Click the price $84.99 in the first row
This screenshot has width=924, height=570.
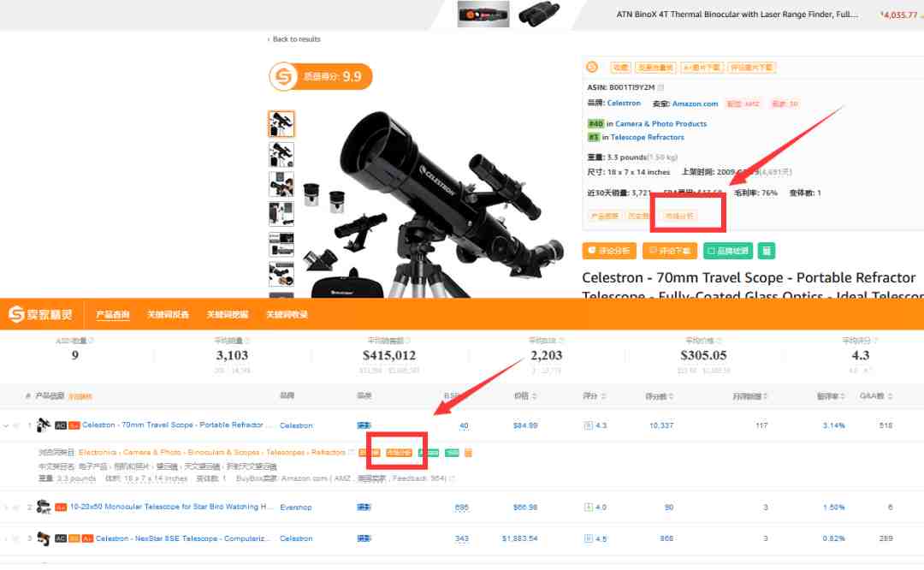pyautogui.click(x=525, y=425)
